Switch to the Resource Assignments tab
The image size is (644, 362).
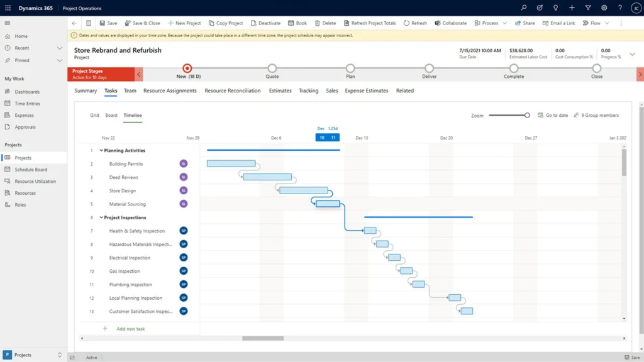[x=170, y=91]
